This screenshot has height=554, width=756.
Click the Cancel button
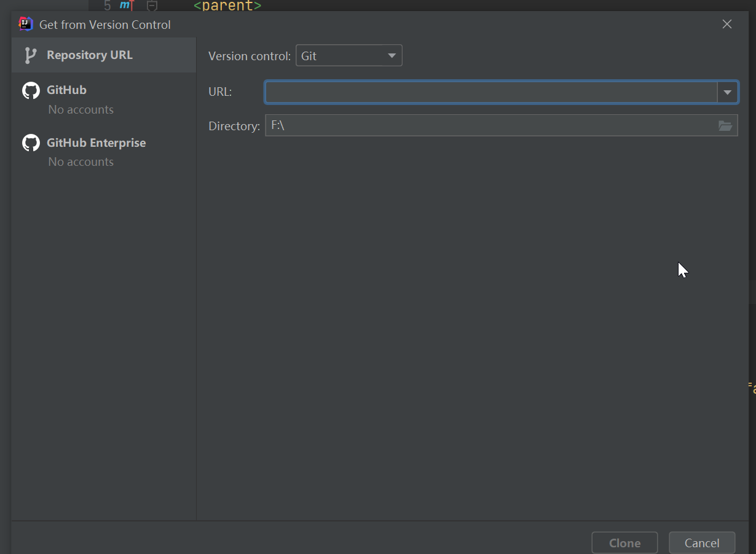(x=702, y=543)
